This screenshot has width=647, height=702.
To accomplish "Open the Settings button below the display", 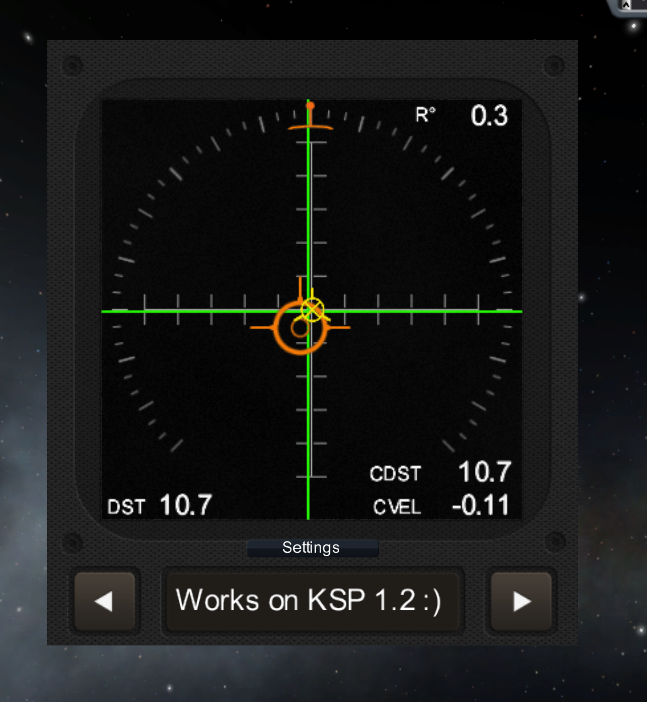I will 313,548.
